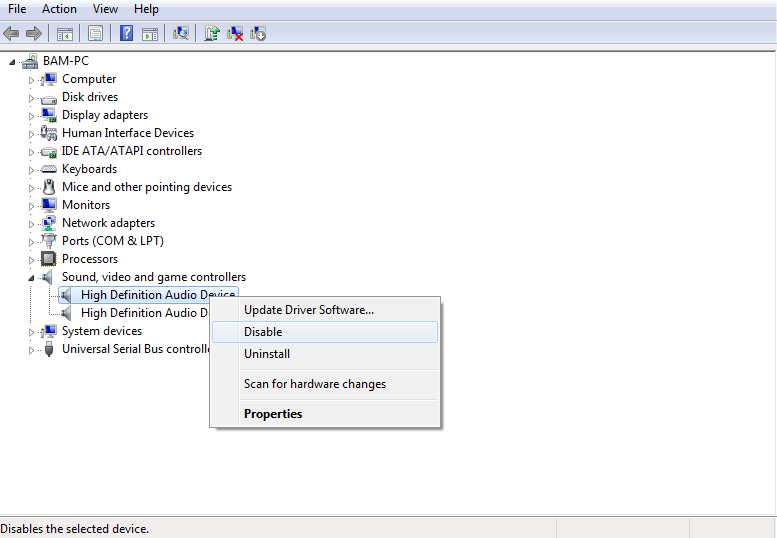Viewport: 777px width, 538px height.
Task: Expand the Disk drives tree node
Action: click(x=31, y=98)
